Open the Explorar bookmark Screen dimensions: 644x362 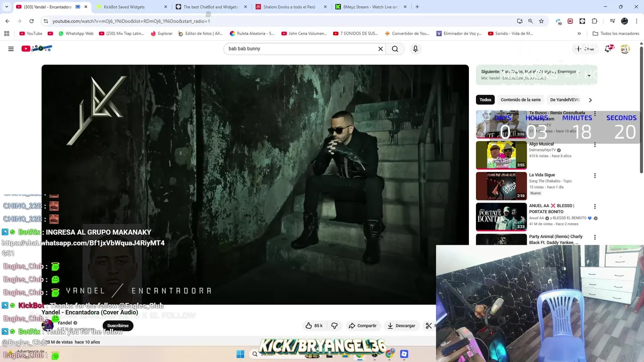pos(161,34)
